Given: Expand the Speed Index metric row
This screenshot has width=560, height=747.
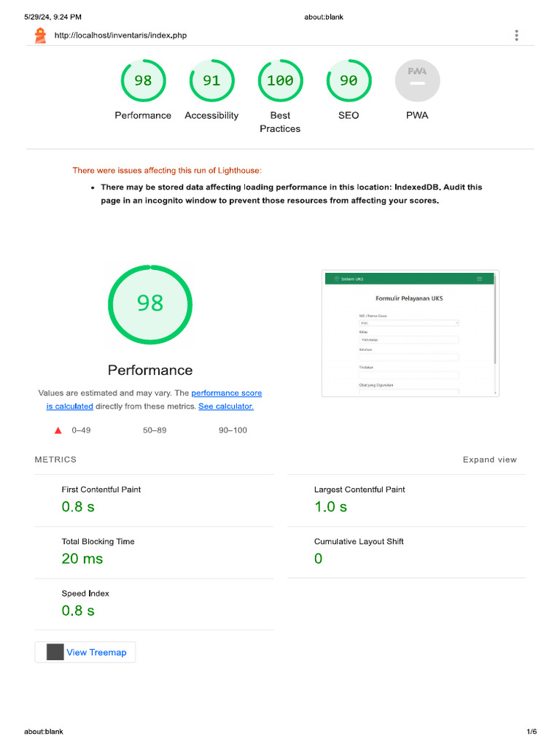Looking at the screenshot, I should tap(85, 593).
